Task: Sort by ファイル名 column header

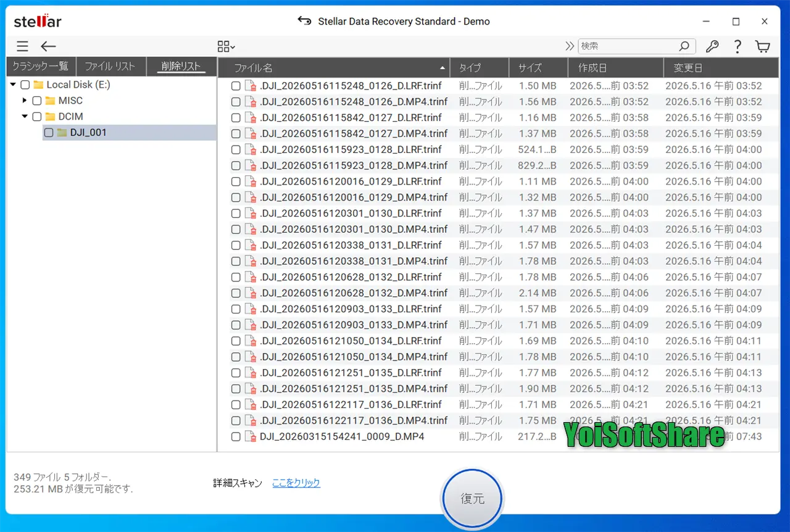Action: coord(334,68)
